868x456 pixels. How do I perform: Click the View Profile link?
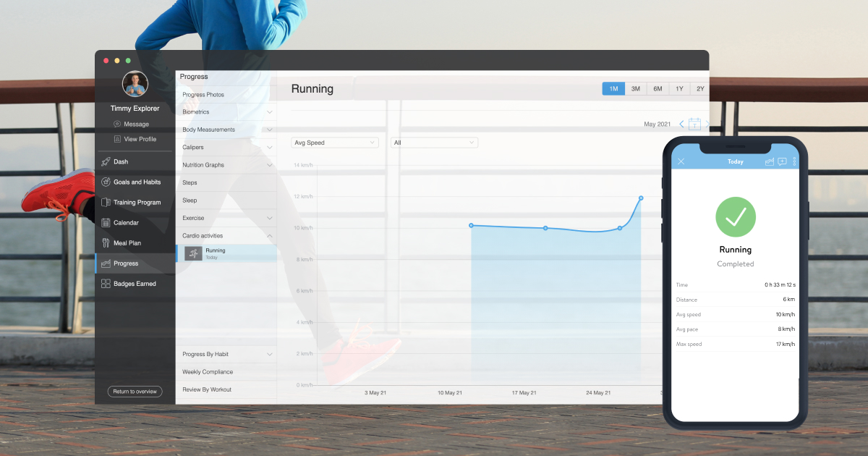coord(140,139)
